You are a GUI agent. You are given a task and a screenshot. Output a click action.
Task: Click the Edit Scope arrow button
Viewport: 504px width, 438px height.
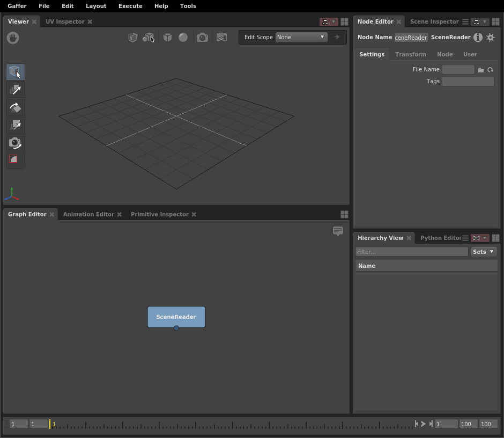click(337, 37)
